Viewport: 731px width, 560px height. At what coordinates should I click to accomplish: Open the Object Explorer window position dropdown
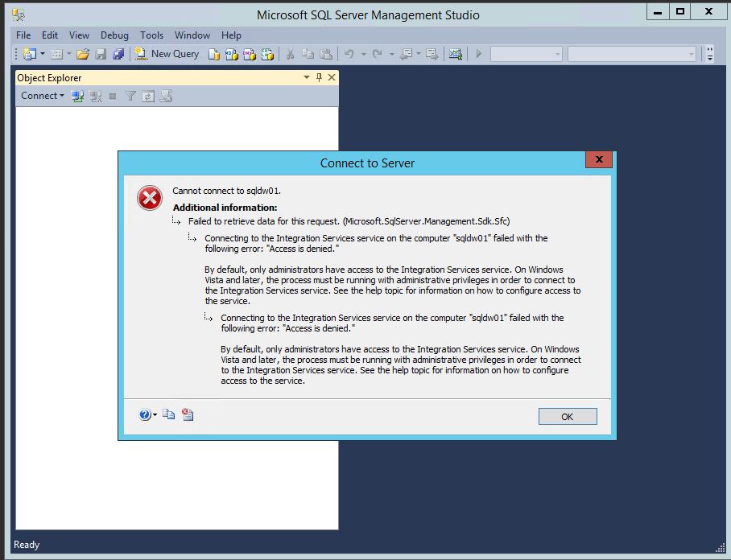pyautogui.click(x=307, y=77)
